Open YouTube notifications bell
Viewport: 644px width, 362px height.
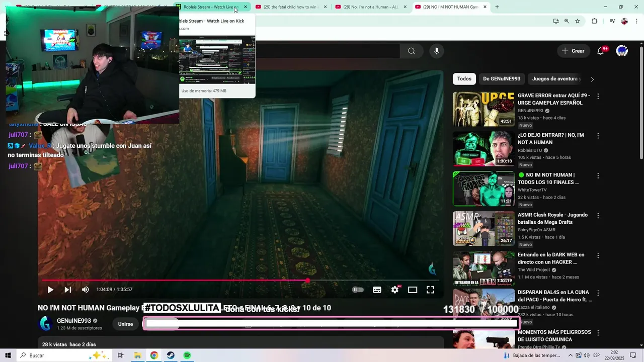tap(601, 51)
